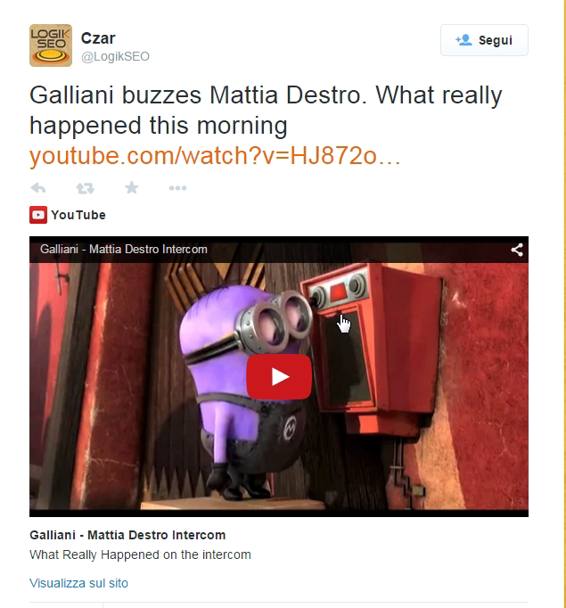Open the bold Galliani - Mattia Destro Intercom heading
The image size is (566, 608).
point(128,535)
